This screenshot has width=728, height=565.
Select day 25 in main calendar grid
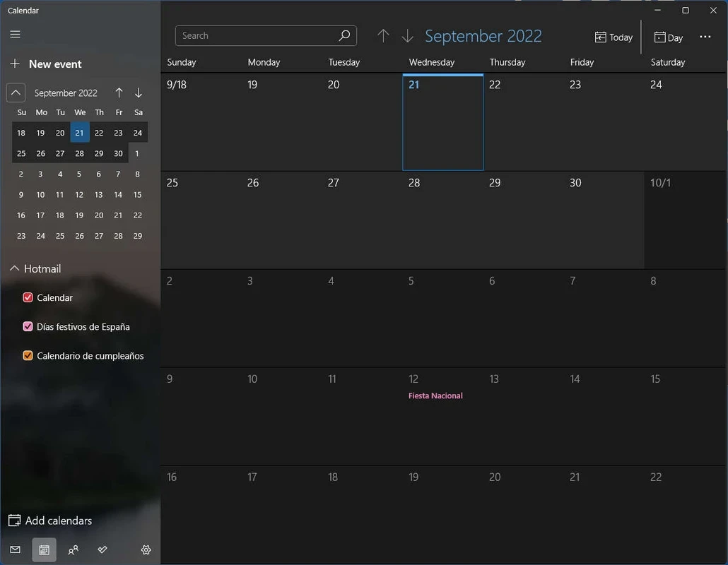[201, 220]
